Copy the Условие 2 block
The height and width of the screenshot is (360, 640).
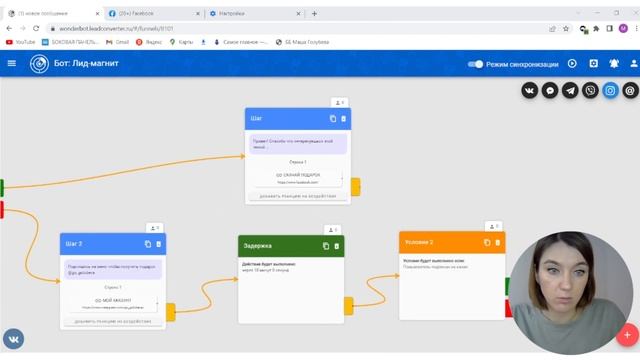487,242
